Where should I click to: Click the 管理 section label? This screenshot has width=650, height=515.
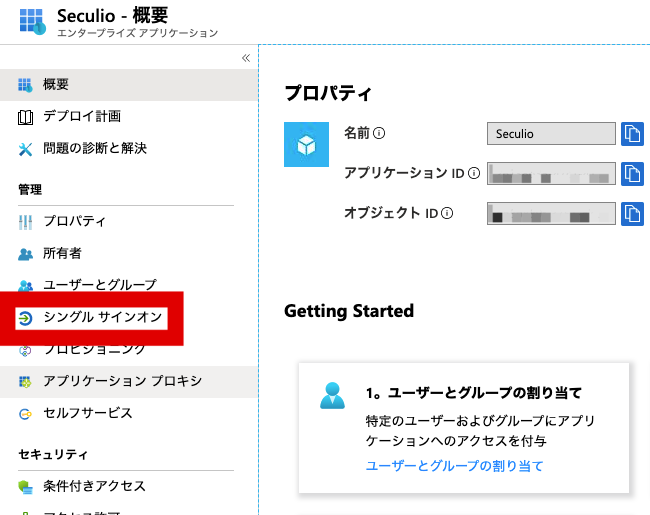coord(30,189)
